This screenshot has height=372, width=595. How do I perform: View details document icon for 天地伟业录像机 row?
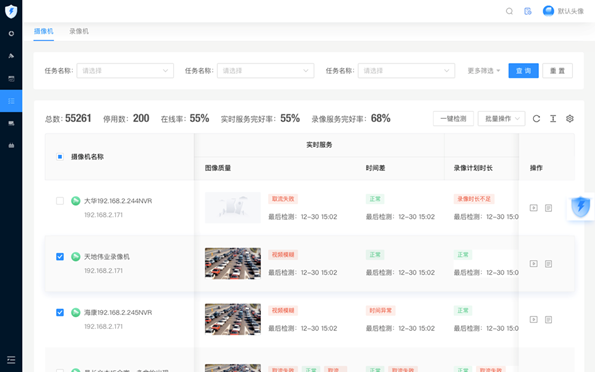coord(548,263)
